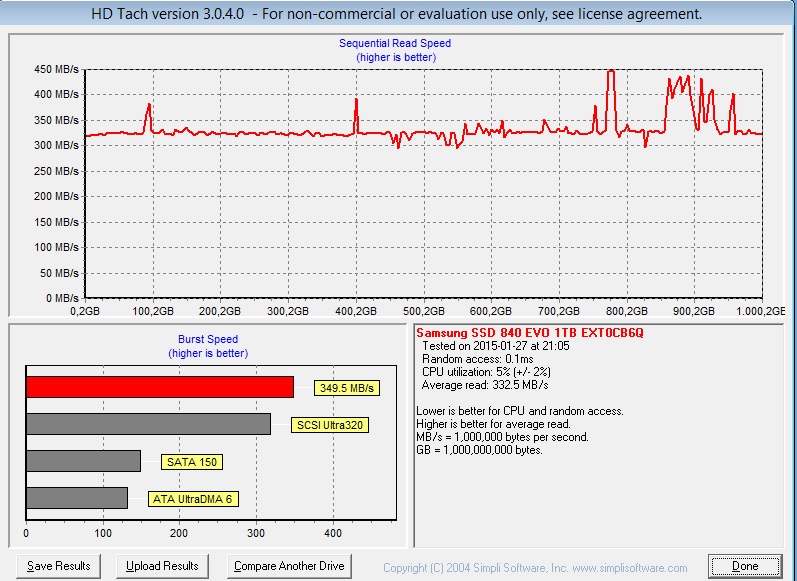Click the 700,2GB x-axis label
The width and height of the screenshot is (797, 581).
coord(559,311)
